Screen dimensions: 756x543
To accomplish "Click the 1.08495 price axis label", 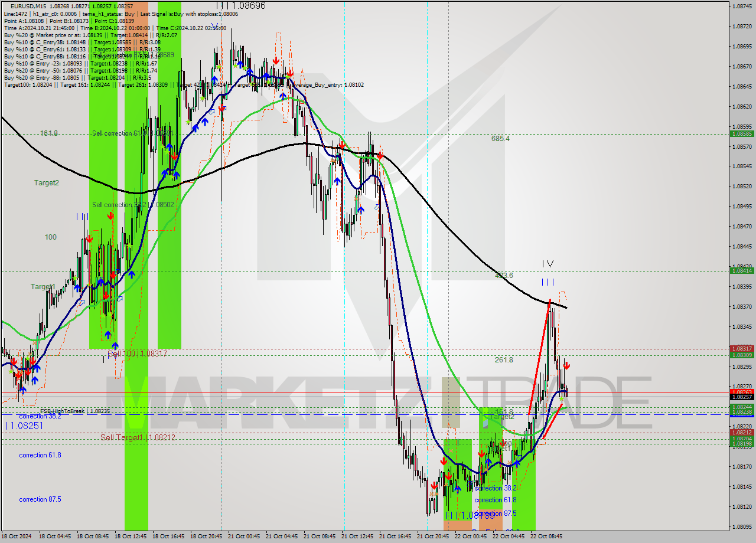I will click(742, 207).
